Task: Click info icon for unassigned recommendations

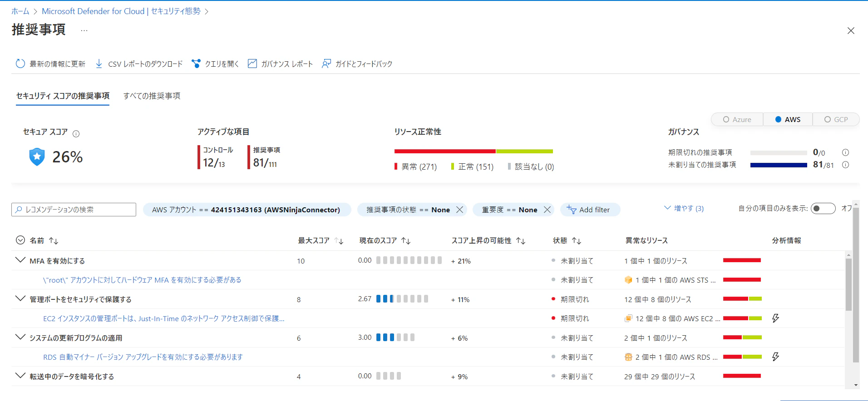Action: click(845, 165)
